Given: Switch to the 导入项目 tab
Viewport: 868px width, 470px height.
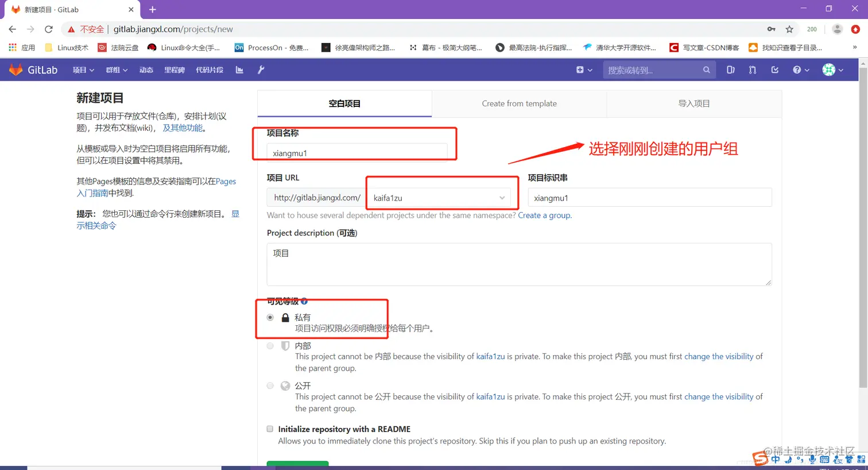Looking at the screenshot, I should click(694, 103).
